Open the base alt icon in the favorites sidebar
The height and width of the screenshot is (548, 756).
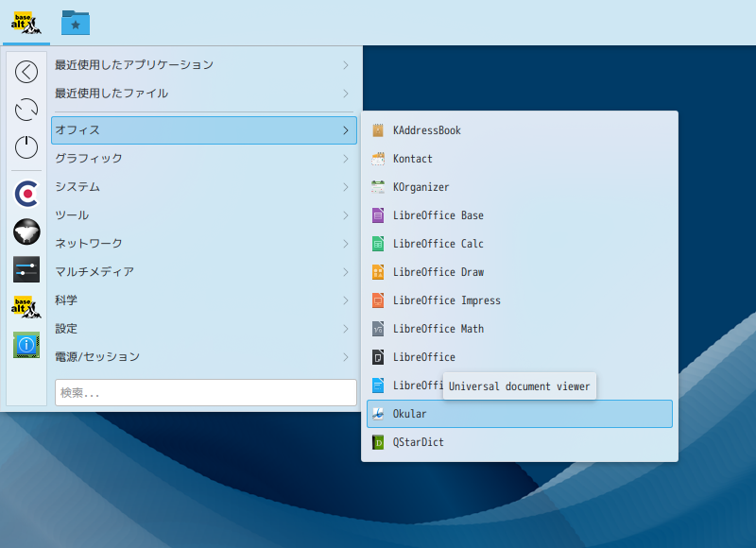coord(26,307)
